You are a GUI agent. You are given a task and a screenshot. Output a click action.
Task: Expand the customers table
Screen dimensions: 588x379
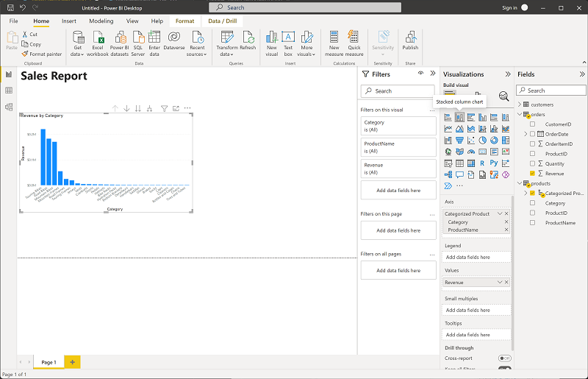(520, 105)
